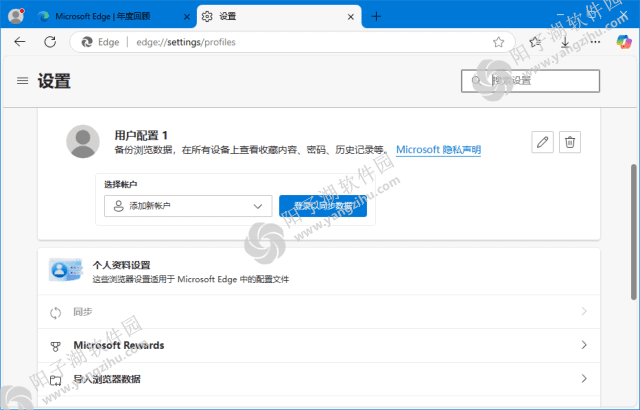Click the 导入浏览器数据 label
Screen dimensions: 640x410
pyautogui.click(x=107, y=379)
